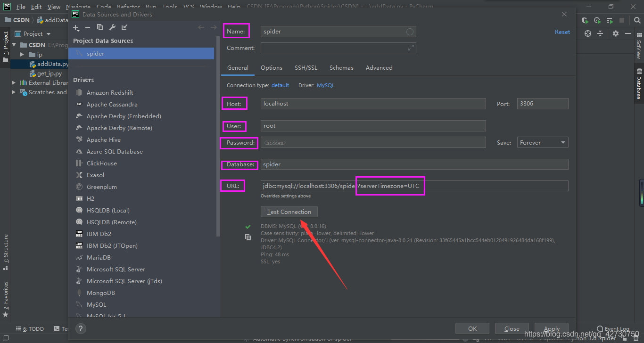Click the MySQL driver link

point(325,85)
